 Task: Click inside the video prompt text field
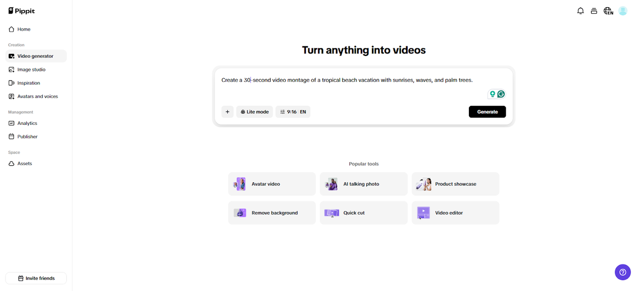(x=352, y=80)
